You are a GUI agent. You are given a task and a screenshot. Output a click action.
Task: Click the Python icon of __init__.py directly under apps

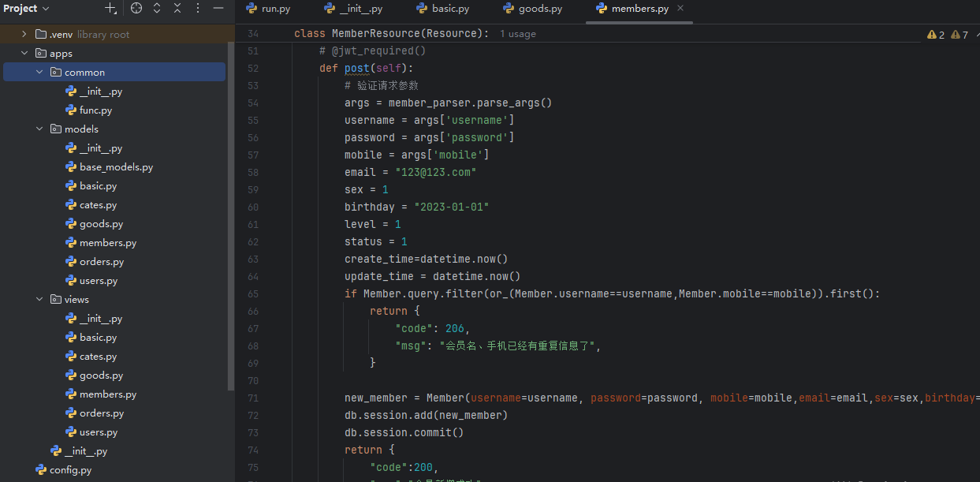(x=56, y=450)
